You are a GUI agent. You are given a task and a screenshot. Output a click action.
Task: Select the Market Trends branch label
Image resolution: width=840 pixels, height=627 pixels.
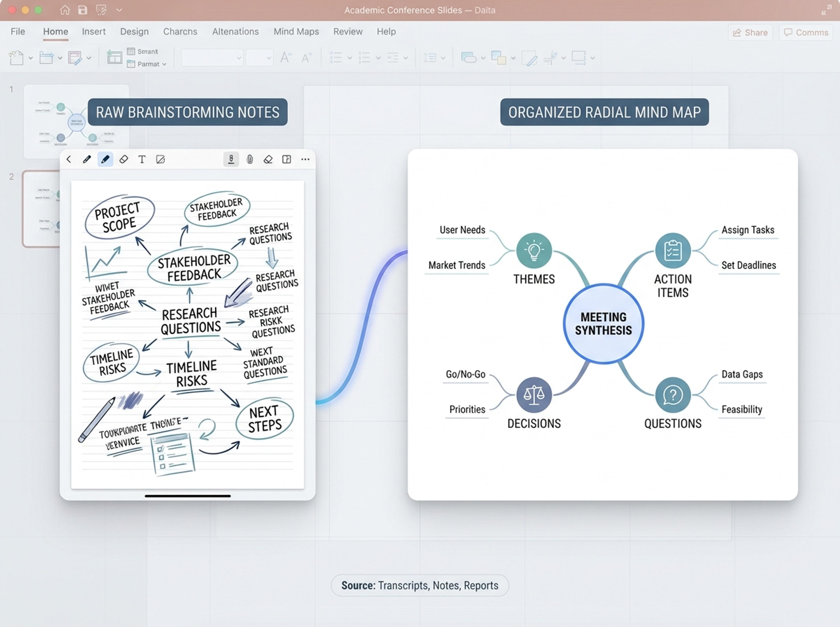(x=457, y=265)
